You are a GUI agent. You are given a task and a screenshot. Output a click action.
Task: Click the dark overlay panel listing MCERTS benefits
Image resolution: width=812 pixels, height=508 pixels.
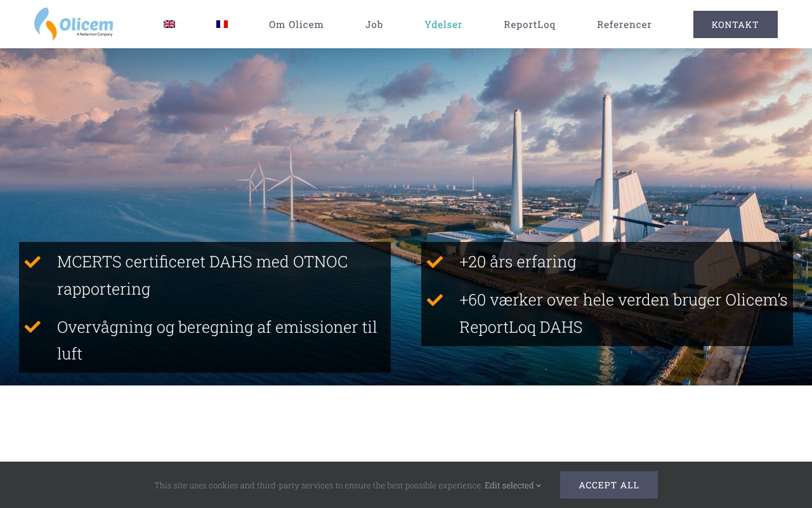[x=205, y=307]
